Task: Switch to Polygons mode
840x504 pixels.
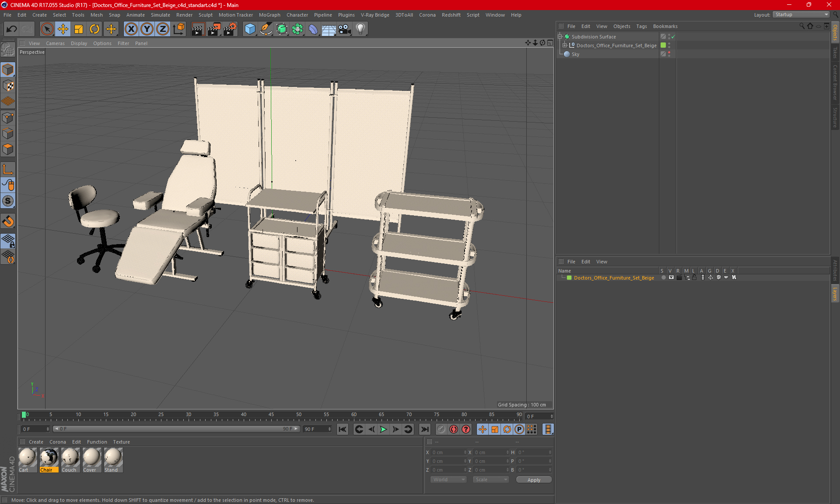Action: (x=8, y=149)
